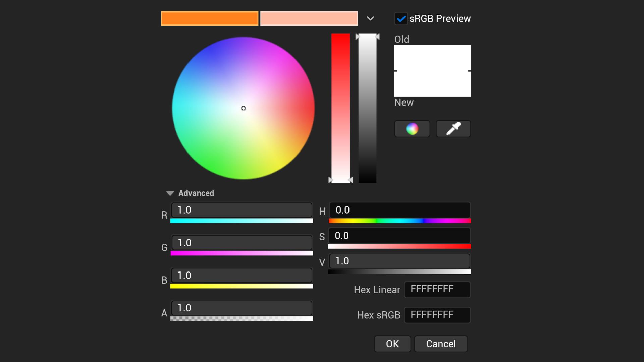
Task: Toggle the sRGB Preview checkbox
Action: tap(401, 19)
